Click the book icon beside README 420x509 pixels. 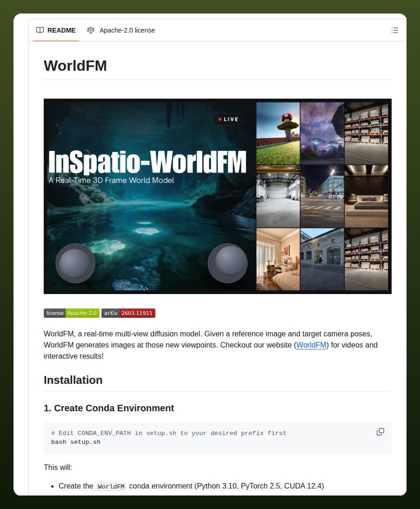(40, 30)
